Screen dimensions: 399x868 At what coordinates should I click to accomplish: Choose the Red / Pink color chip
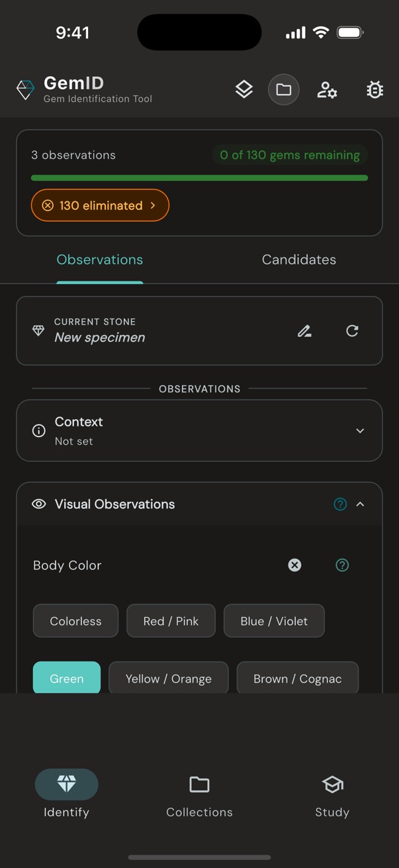point(171,621)
